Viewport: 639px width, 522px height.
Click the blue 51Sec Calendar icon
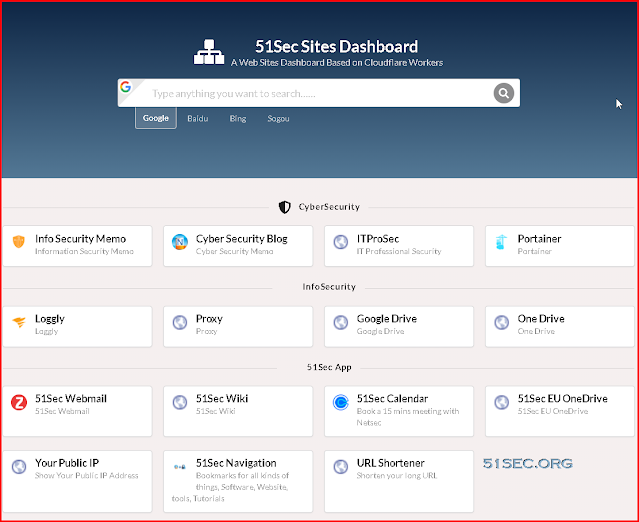coord(341,402)
